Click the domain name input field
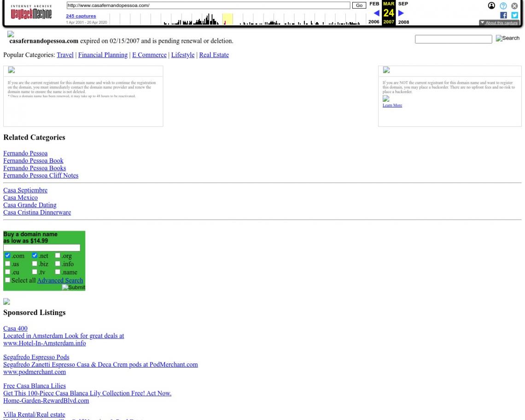This screenshot has height=420, width=525. point(42,248)
